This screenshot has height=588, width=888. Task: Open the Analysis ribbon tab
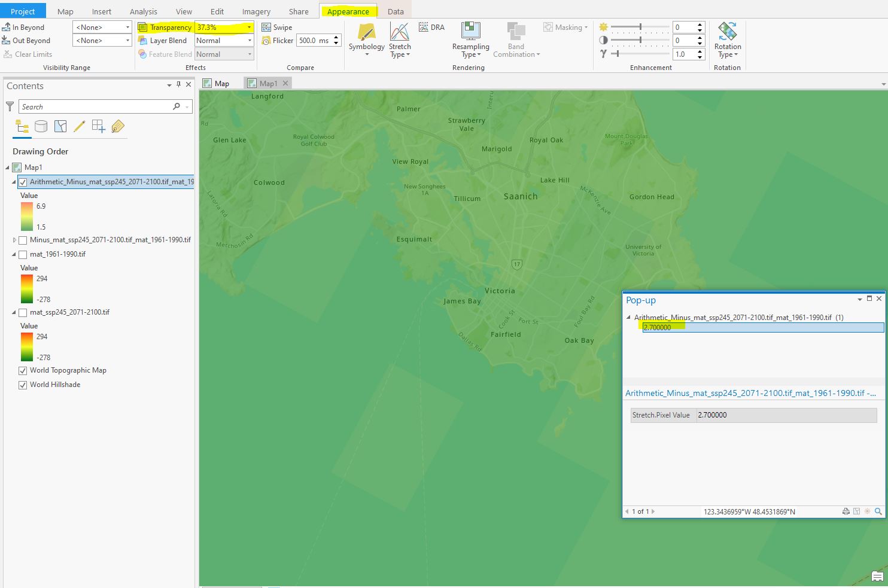pyautogui.click(x=143, y=11)
